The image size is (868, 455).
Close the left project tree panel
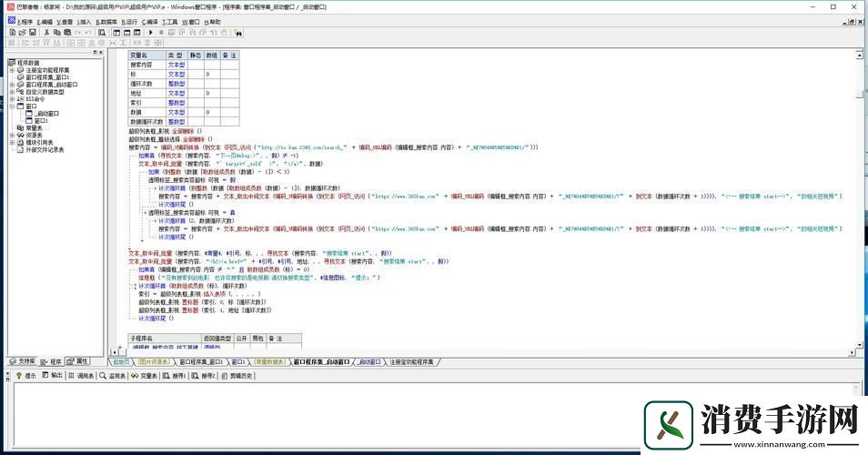click(x=100, y=52)
